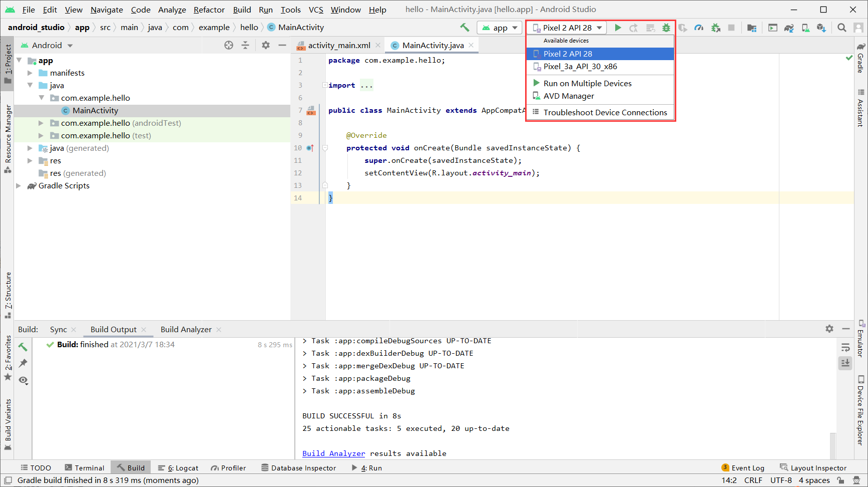The height and width of the screenshot is (487, 868).
Task: Expand the manifests folder
Action: pyautogui.click(x=30, y=73)
